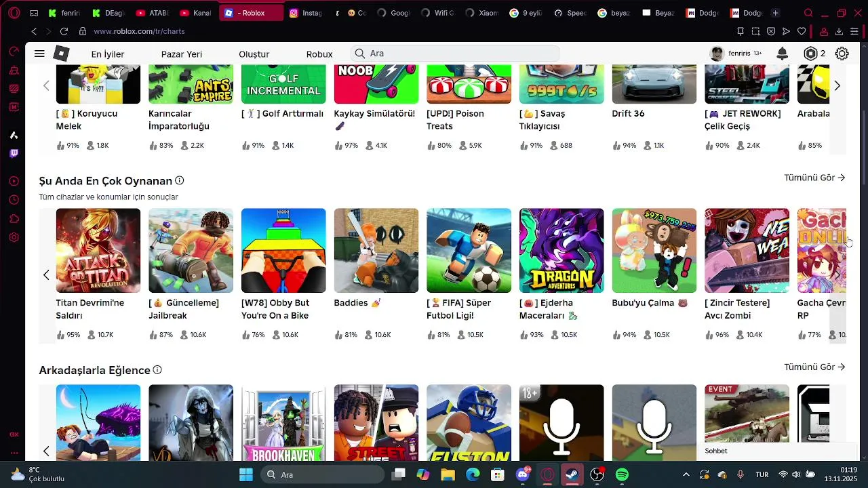Open the Roblox notifications bell

[782, 54]
